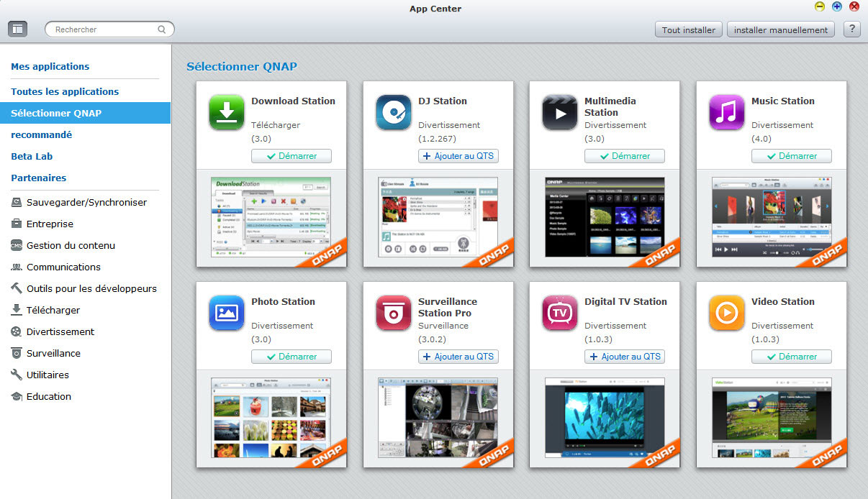
Task: Open the Video Station app icon
Action: point(727,313)
